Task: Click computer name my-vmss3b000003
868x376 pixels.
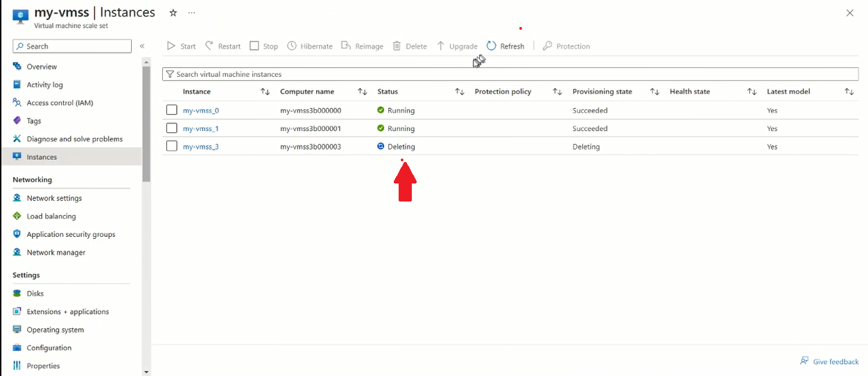Action: [x=311, y=147]
